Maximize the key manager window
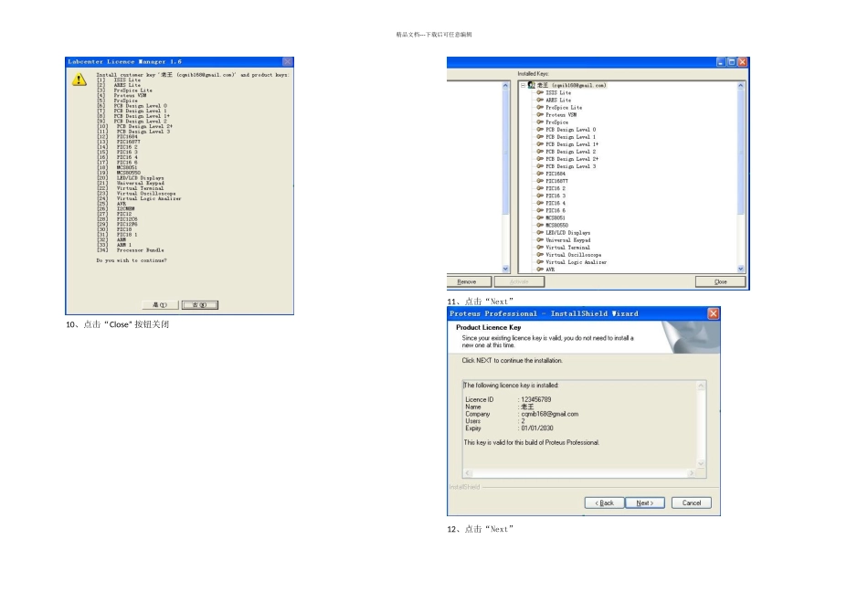The image size is (868, 614). click(x=731, y=62)
